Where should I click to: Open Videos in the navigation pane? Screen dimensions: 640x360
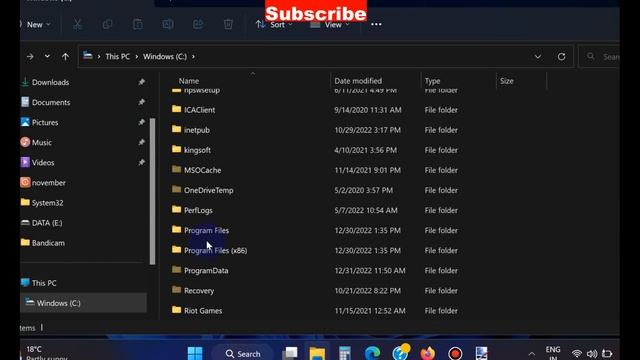(43, 162)
